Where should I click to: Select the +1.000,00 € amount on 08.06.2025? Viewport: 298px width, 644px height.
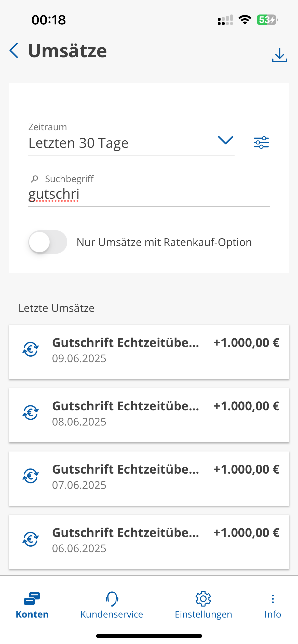click(x=246, y=406)
